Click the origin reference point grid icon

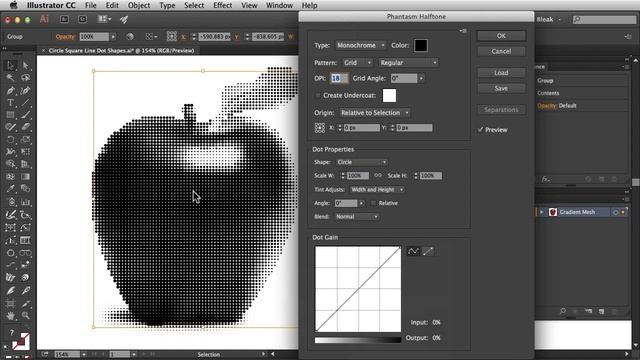click(x=320, y=128)
